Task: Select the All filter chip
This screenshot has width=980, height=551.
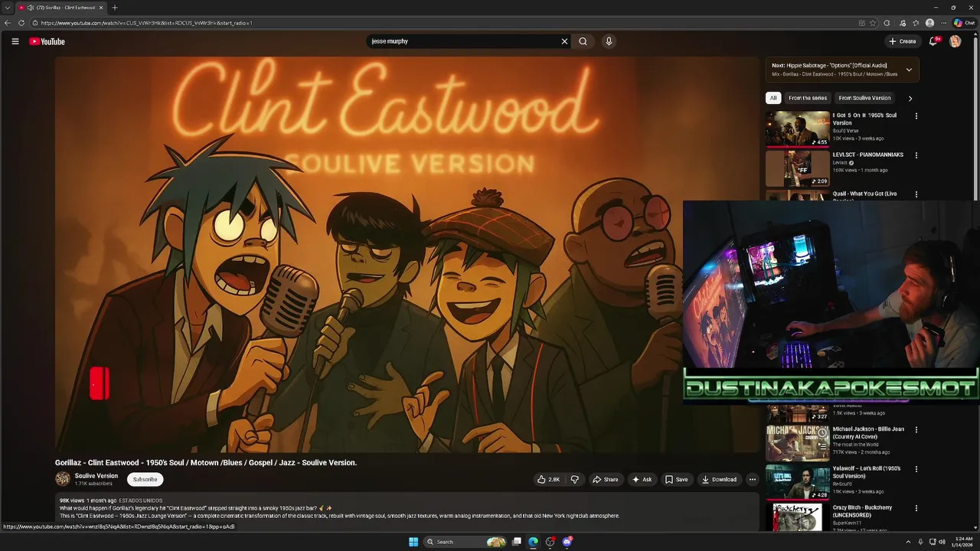Action: pyautogui.click(x=773, y=98)
